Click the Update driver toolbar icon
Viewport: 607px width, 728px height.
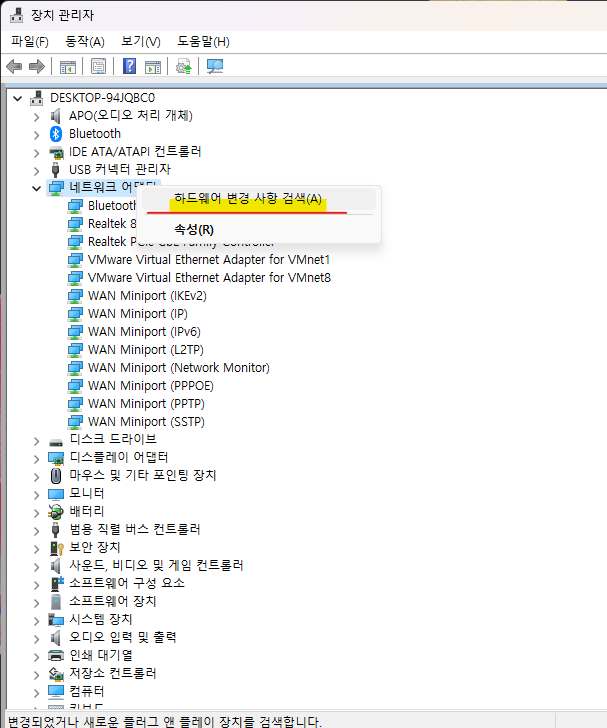[x=183, y=67]
